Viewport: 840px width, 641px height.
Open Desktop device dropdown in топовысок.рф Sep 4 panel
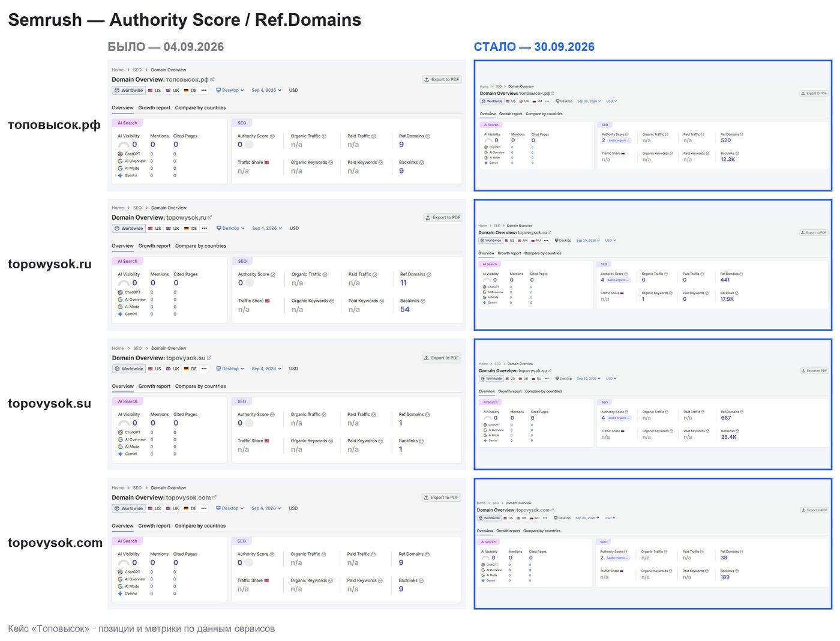230,91
